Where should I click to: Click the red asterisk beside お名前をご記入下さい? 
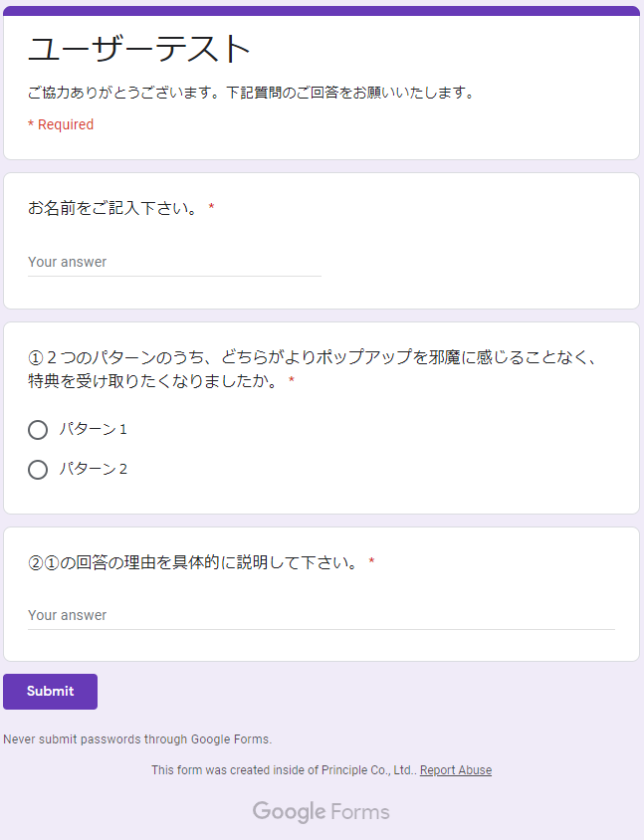click(x=212, y=209)
